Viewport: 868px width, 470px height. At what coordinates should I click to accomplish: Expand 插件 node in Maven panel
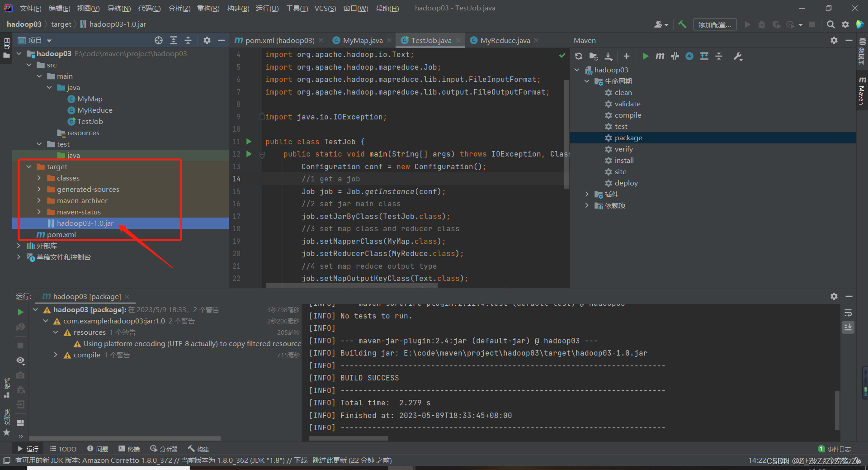[587, 194]
